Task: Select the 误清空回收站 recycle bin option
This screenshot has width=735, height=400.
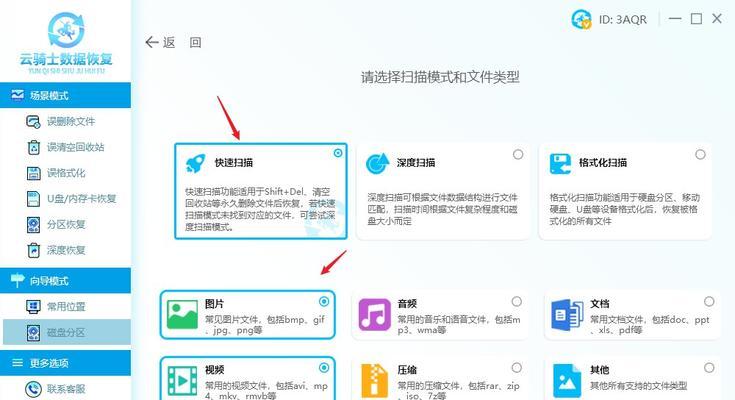Action: [66, 147]
